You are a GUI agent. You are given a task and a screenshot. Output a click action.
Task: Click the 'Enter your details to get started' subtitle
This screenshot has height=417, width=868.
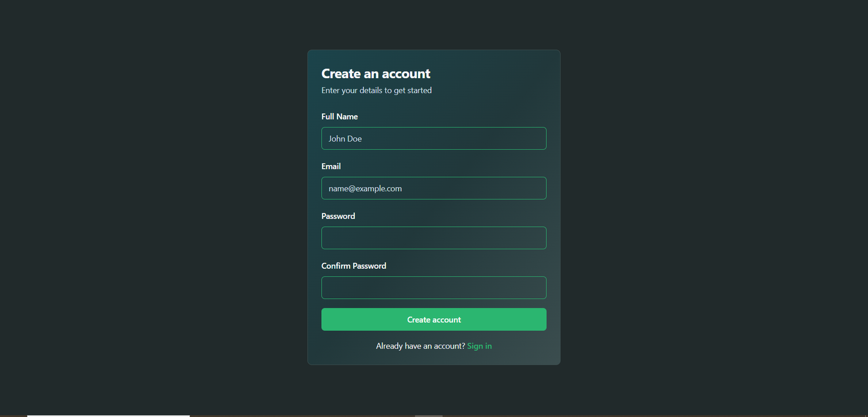click(x=376, y=90)
